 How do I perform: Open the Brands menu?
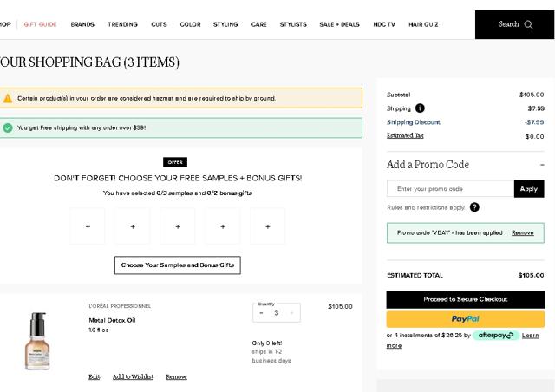click(82, 24)
